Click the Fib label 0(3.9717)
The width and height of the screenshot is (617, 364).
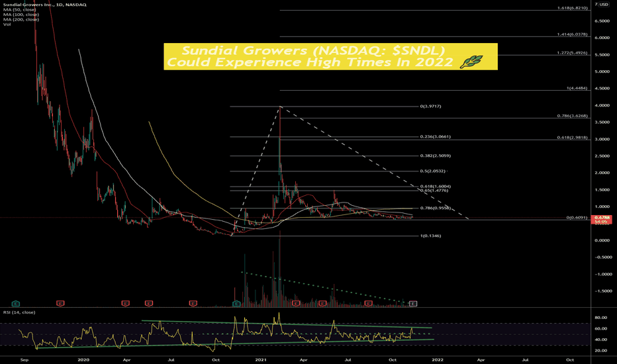(430, 107)
